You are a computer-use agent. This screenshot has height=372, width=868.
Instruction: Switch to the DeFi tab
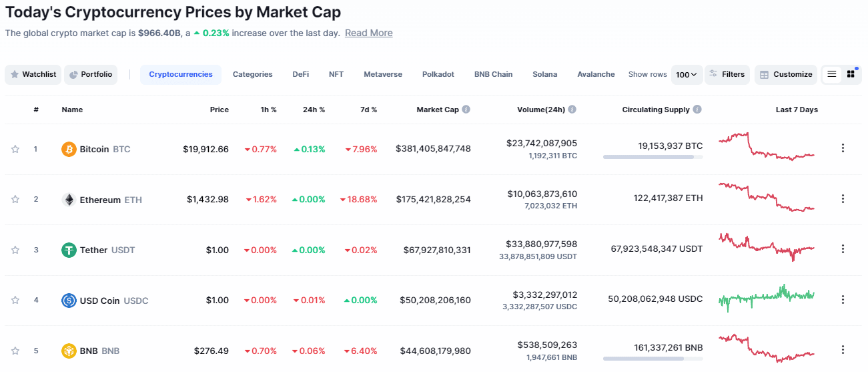[x=300, y=74]
